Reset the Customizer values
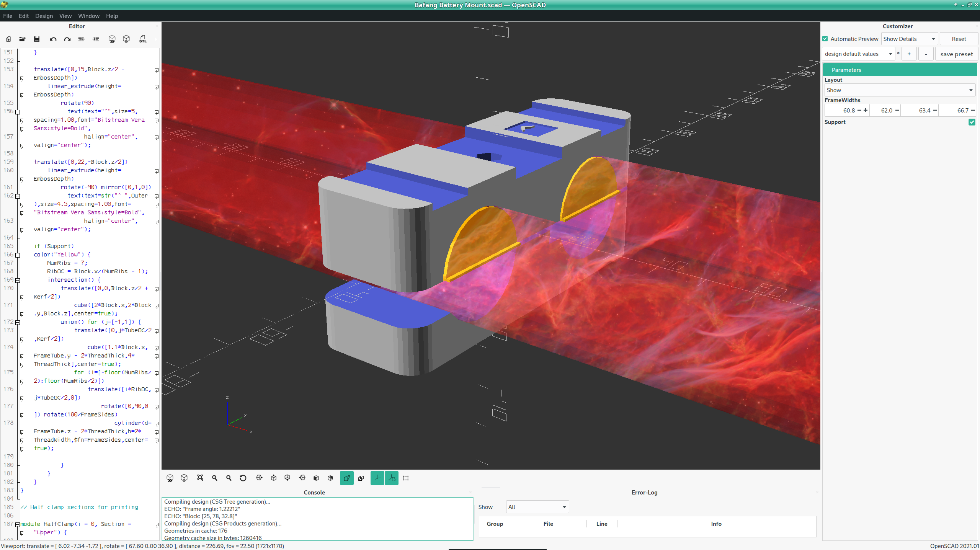 coord(959,39)
